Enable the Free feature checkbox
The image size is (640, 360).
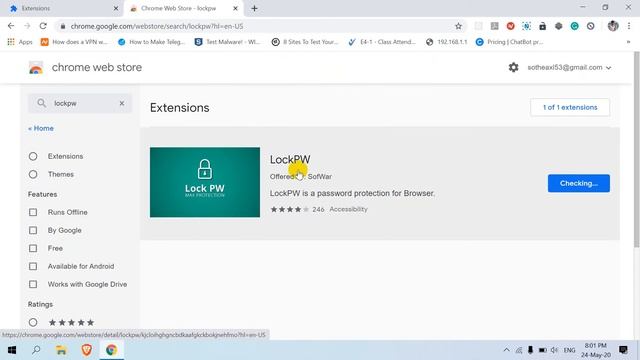coord(33,248)
